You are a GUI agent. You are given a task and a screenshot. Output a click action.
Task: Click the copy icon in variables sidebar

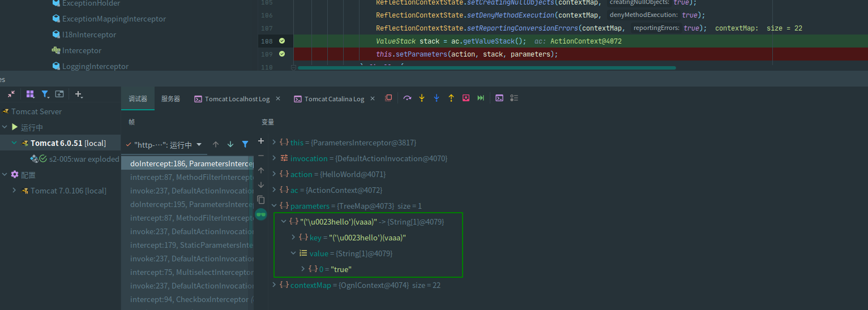click(x=261, y=200)
